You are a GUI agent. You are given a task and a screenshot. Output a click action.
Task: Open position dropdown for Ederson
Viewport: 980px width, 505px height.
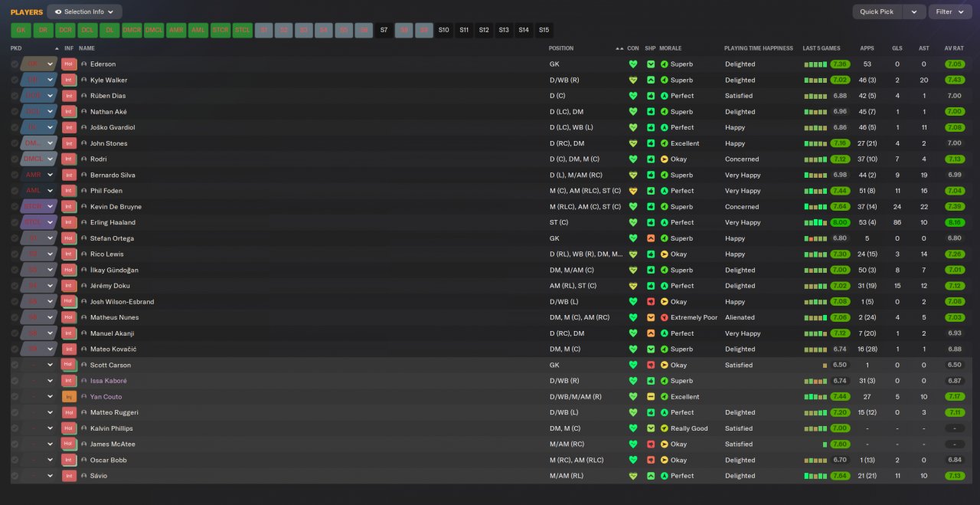coord(51,64)
